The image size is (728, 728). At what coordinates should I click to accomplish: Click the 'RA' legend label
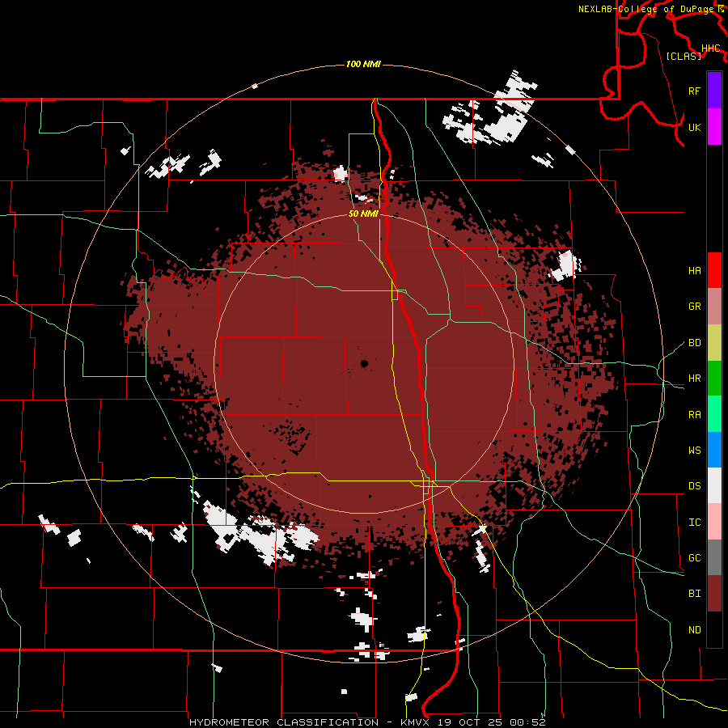(x=694, y=415)
